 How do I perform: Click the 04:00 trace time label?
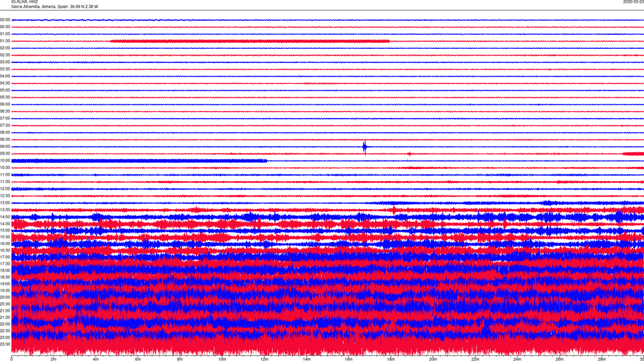pyautogui.click(x=5, y=76)
